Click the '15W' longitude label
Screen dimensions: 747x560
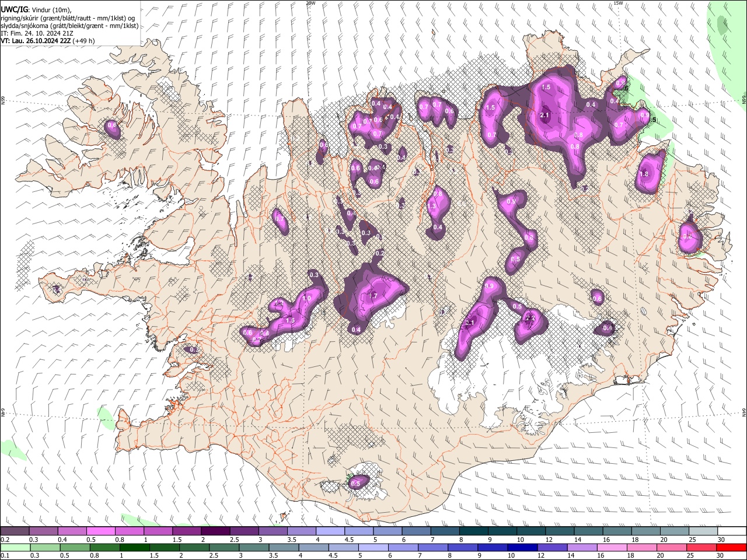click(x=618, y=3)
